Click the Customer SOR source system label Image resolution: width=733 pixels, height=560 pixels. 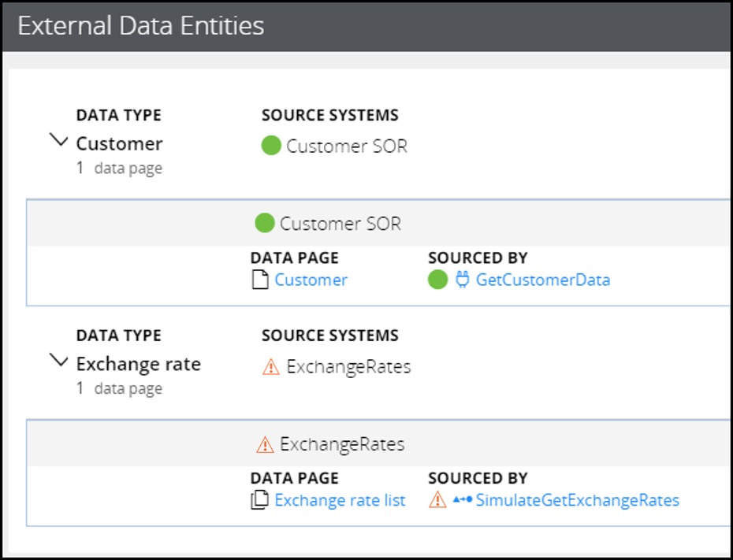point(347,146)
